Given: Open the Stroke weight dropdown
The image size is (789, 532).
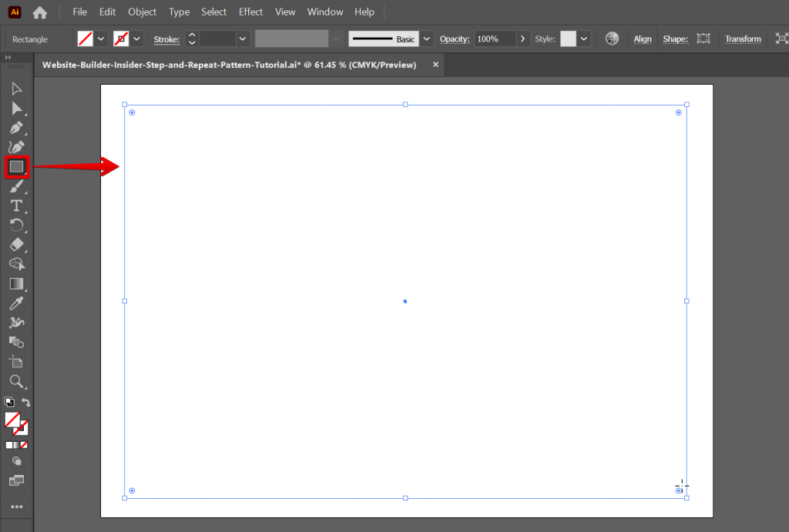Looking at the screenshot, I should pyautogui.click(x=242, y=38).
